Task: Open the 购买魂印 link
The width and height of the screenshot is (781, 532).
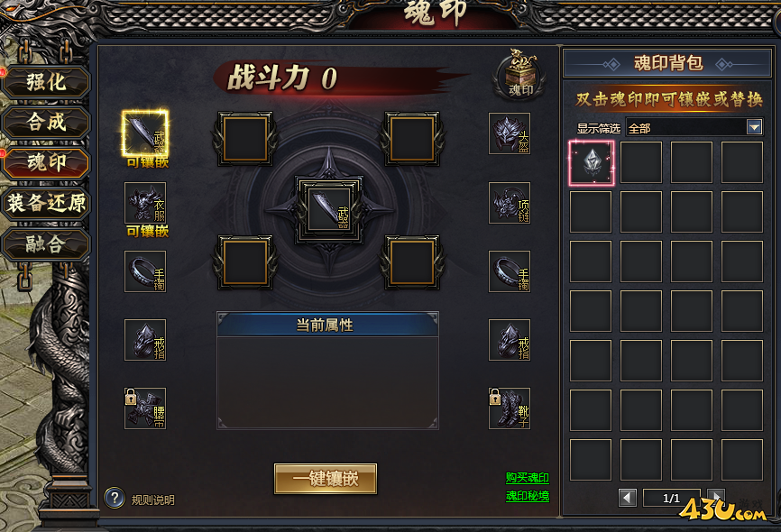Action: 528,478
